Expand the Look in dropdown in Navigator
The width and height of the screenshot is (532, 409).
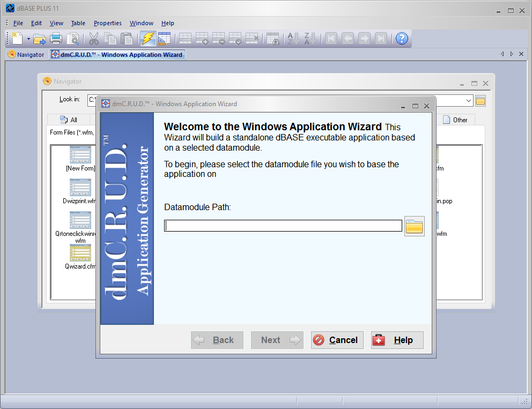click(x=468, y=100)
